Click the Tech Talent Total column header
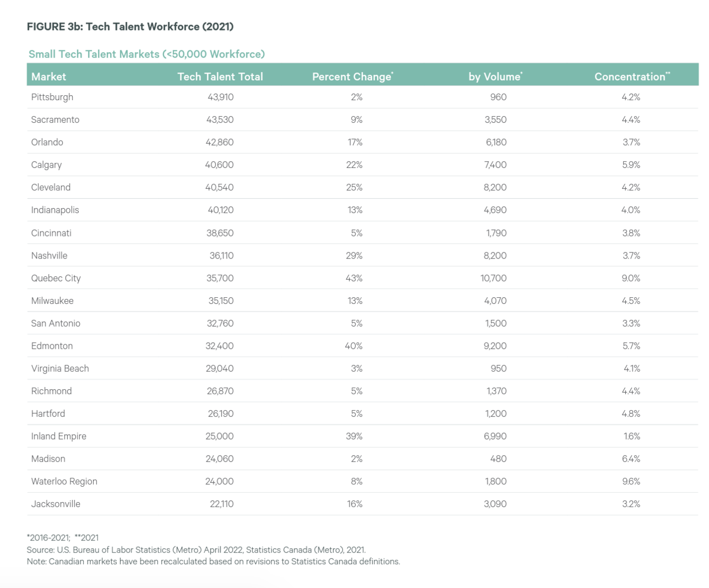 (x=220, y=76)
